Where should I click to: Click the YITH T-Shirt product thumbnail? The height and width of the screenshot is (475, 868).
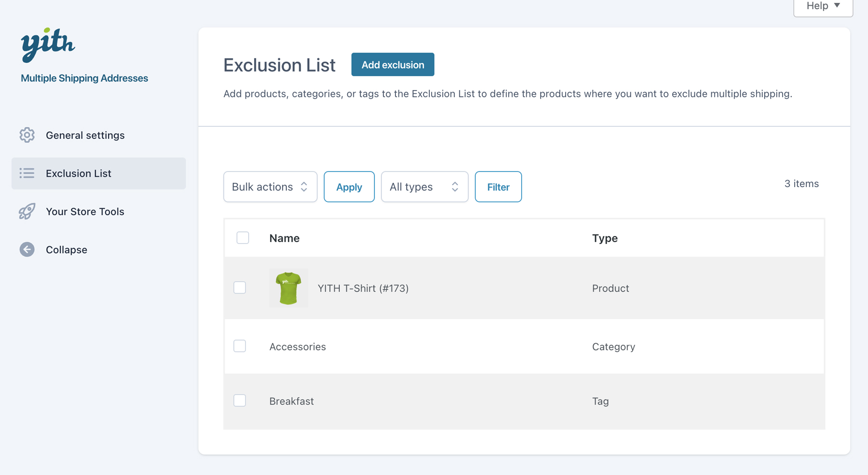click(x=288, y=288)
